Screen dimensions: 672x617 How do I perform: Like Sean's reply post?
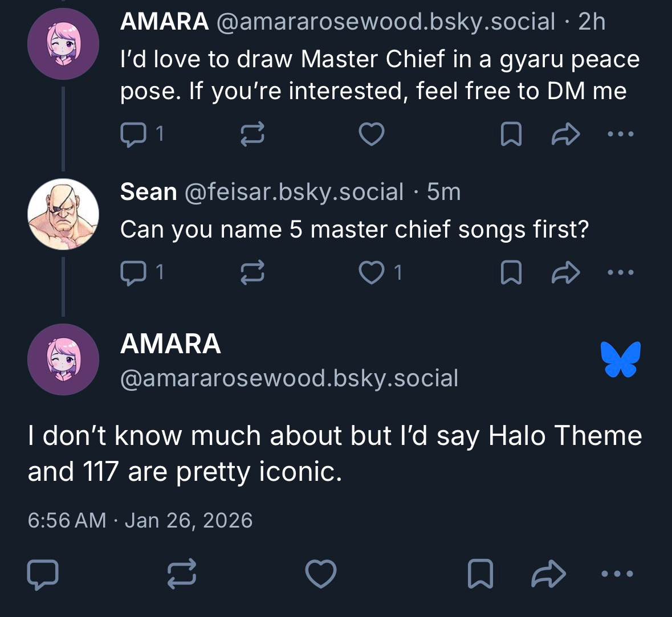(371, 273)
